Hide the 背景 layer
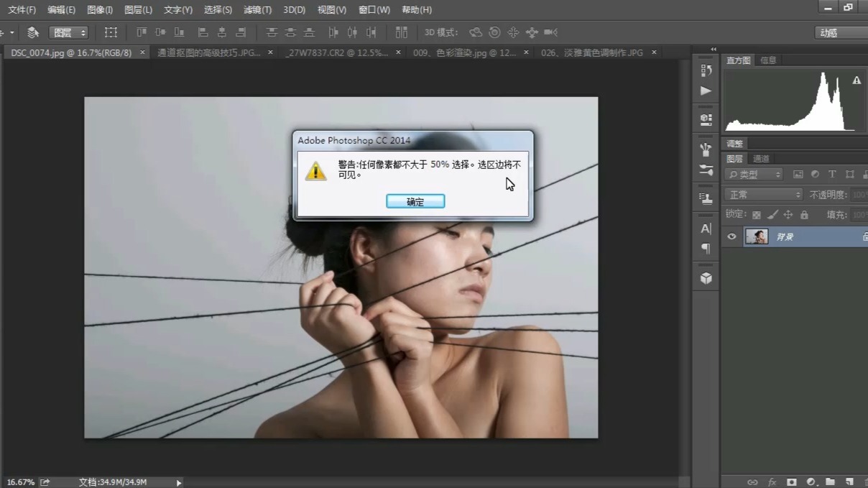 tap(731, 236)
